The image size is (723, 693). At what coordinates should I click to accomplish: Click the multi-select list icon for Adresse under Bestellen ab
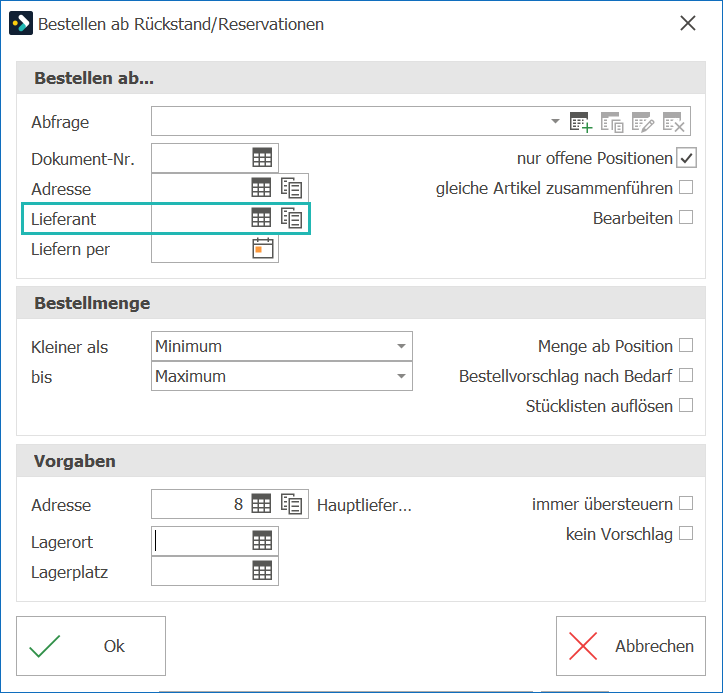[x=291, y=188]
